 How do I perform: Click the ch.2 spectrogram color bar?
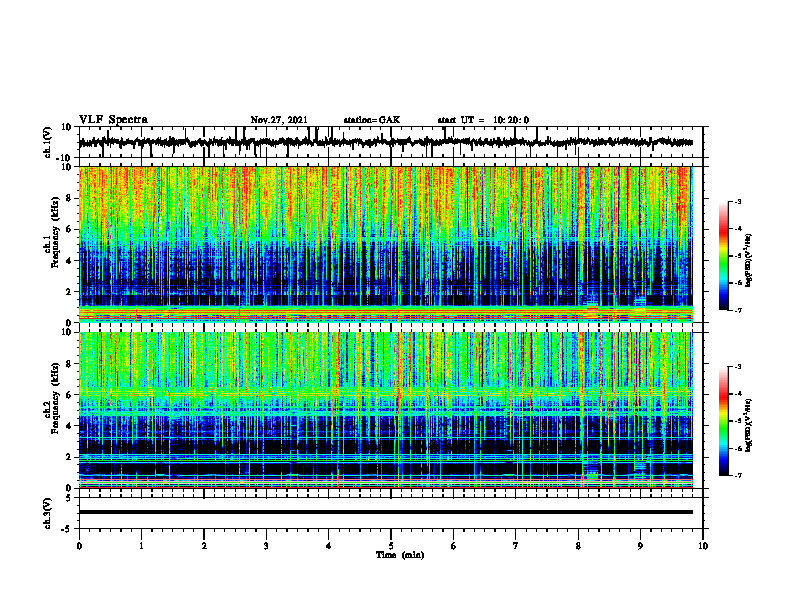[723, 421]
